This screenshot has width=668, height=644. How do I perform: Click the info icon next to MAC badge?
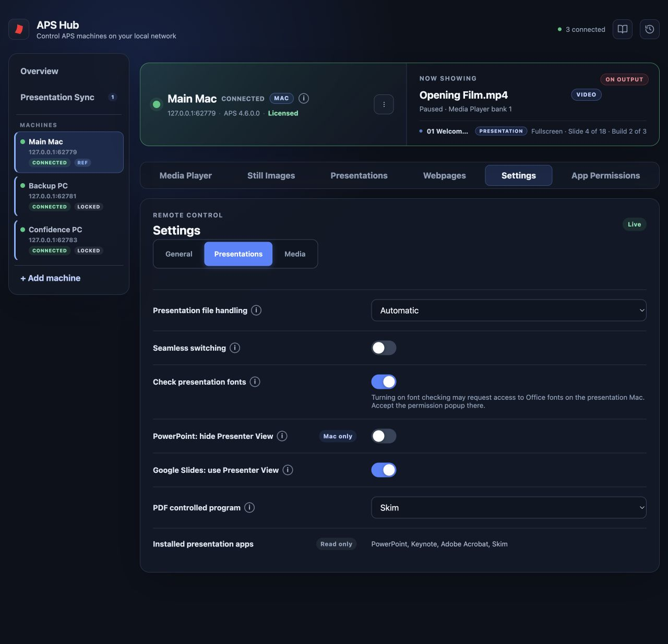pos(304,98)
